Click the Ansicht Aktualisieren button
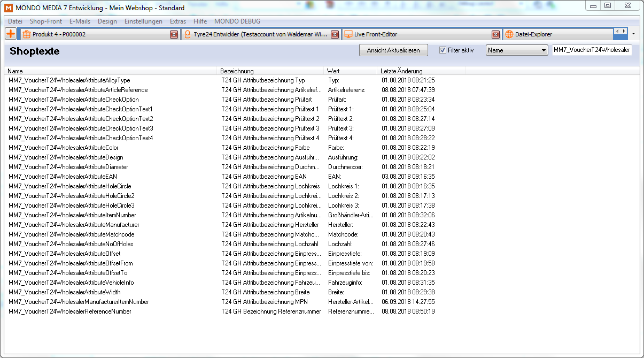This screenshot has width=644, height=358. tap(393, 50)
